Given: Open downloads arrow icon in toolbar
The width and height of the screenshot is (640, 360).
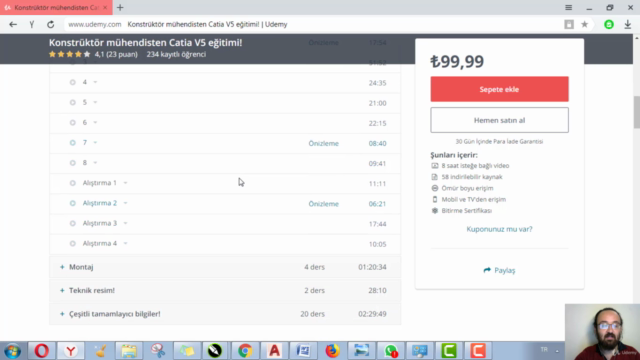Looking at the screenshot, I should [628, 24].
